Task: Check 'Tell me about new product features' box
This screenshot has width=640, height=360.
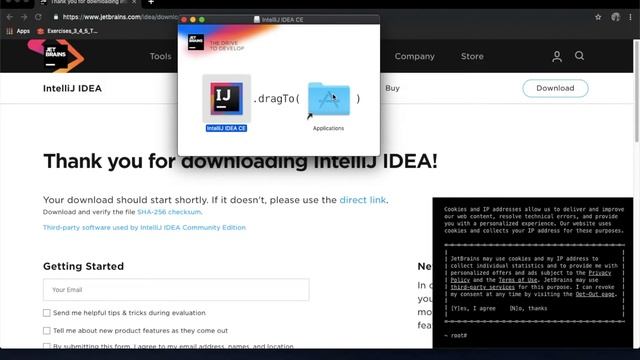Action: [47, 331]
